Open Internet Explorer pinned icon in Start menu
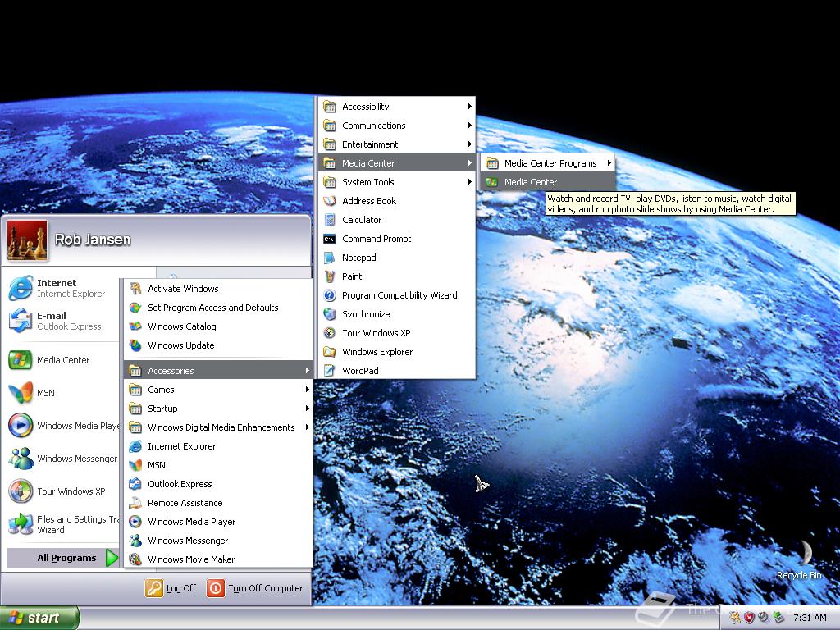The width and height of the screenshot is (840, 630). pos(21,288)
